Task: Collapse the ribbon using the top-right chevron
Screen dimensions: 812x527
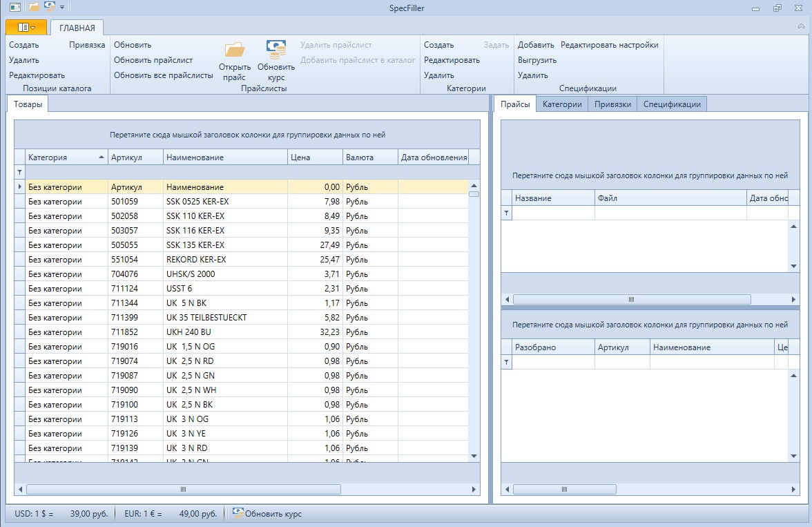Action: [800, 25]
